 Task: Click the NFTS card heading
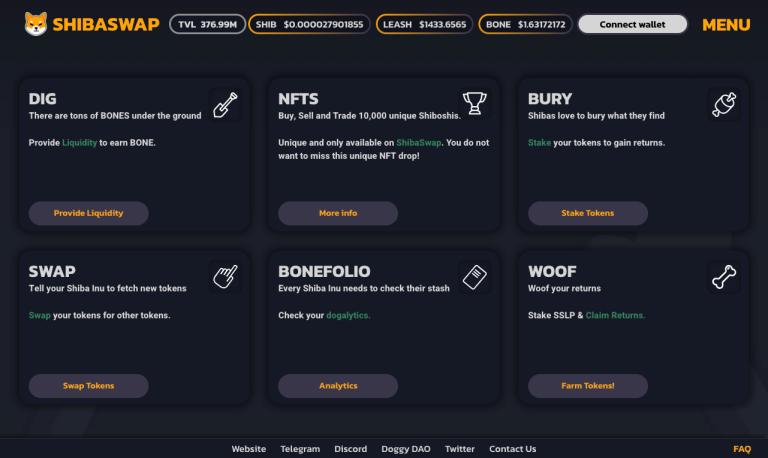pyautogui.click(x=298, y=99)
